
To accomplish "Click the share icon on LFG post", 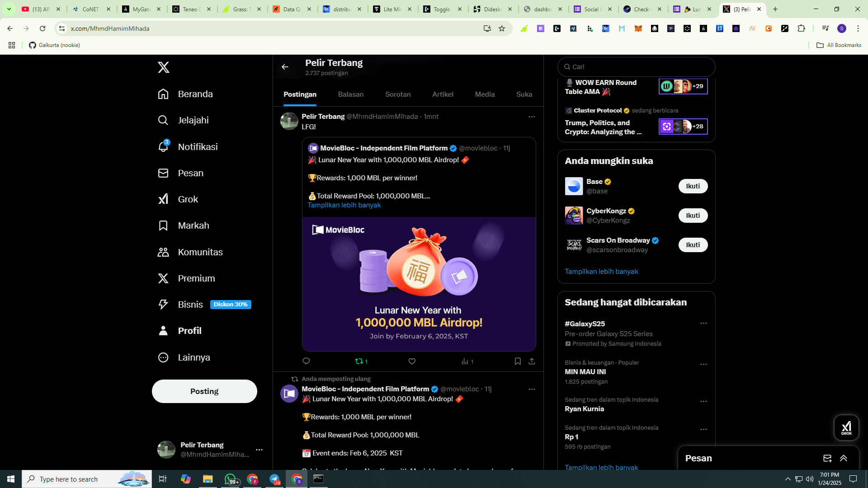I will click(532, 361).
